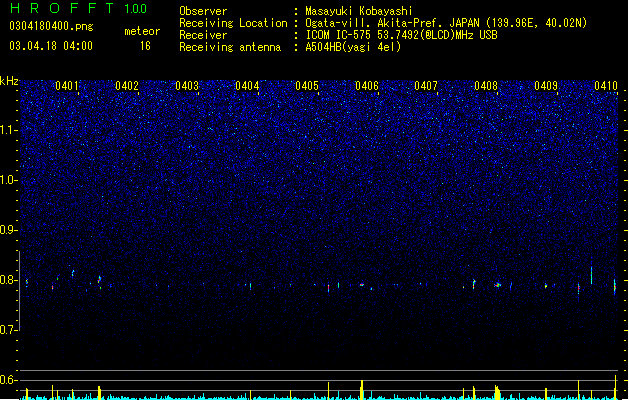Click the 1.0 kHz axis label
Image resolution: width=629 pixels, height=400 pixels.
tap(9, 180)
